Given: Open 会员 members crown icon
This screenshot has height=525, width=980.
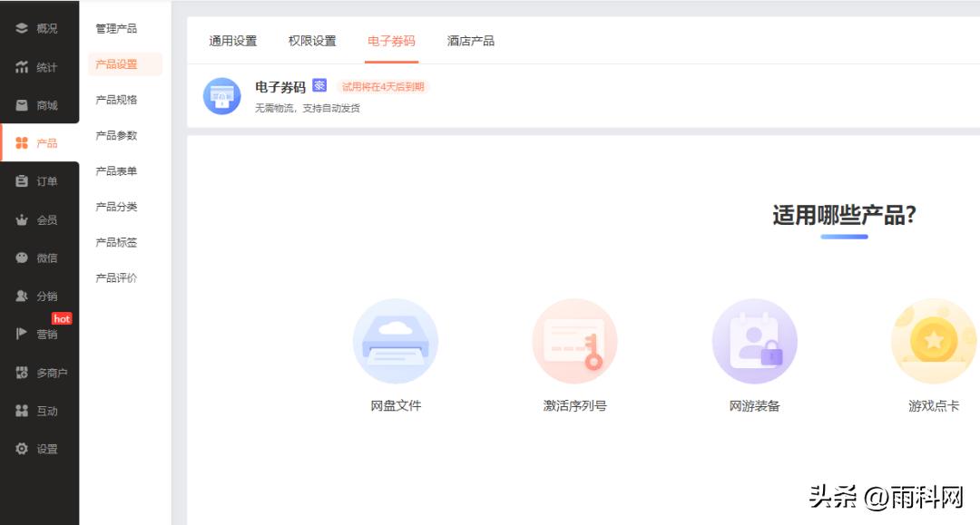Looking at the screenshot, I should 22,220.
